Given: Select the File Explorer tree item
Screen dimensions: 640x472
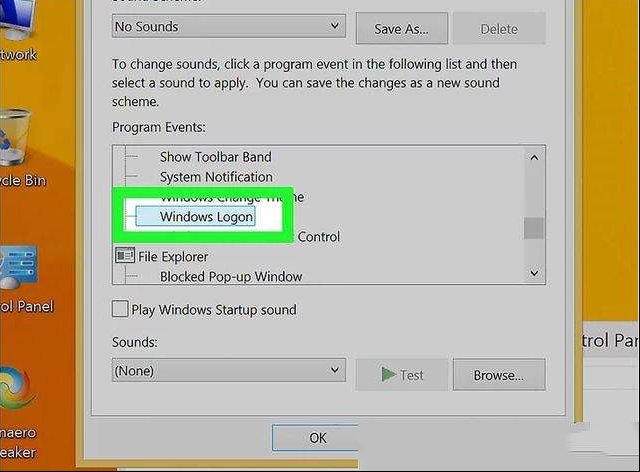Looking at the screenshot, I should [x=173, y=256].
